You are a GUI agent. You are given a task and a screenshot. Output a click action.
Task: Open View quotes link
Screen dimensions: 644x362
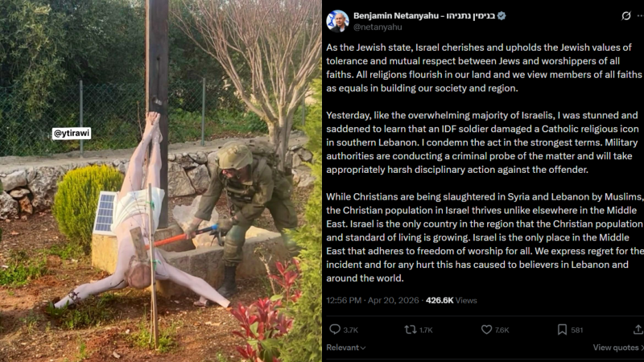tap(617, 348)
